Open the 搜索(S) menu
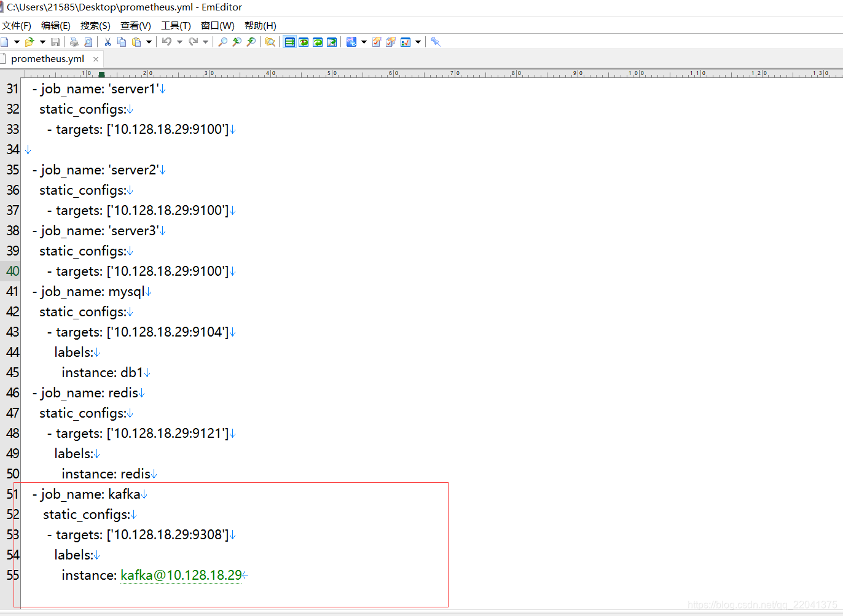This screenshot has height=616, width=843. tap(95, 25)
